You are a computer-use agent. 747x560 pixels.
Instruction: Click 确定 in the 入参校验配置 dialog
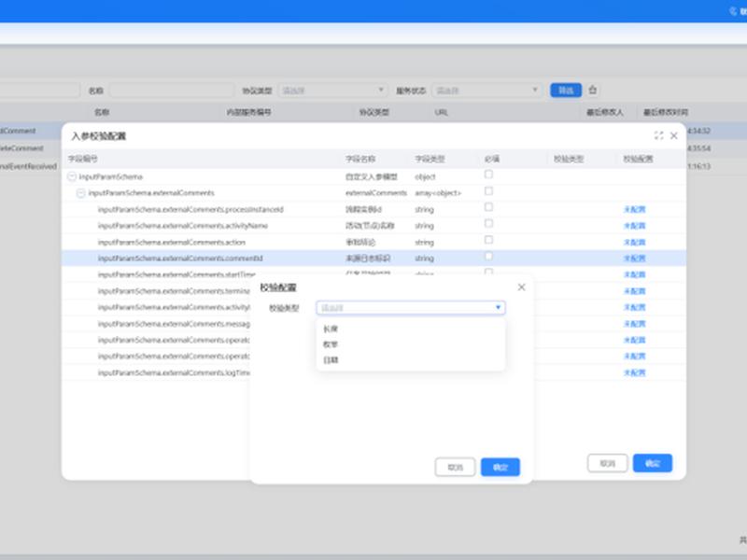point(653,463)
